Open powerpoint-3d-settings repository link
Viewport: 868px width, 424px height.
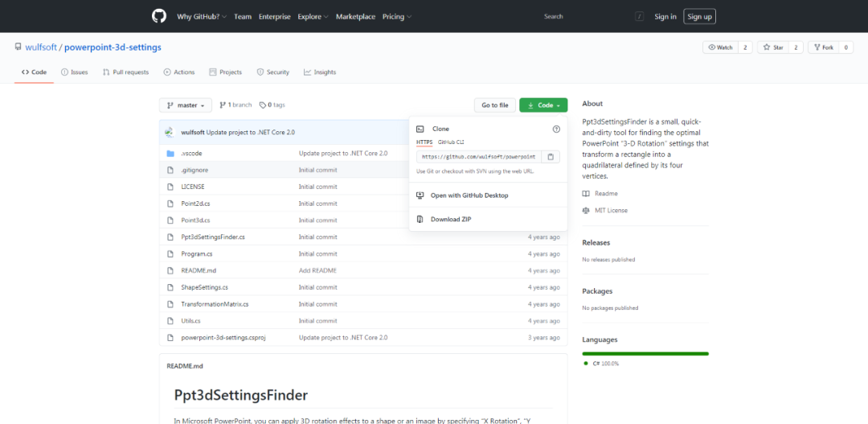coord(113,47)
